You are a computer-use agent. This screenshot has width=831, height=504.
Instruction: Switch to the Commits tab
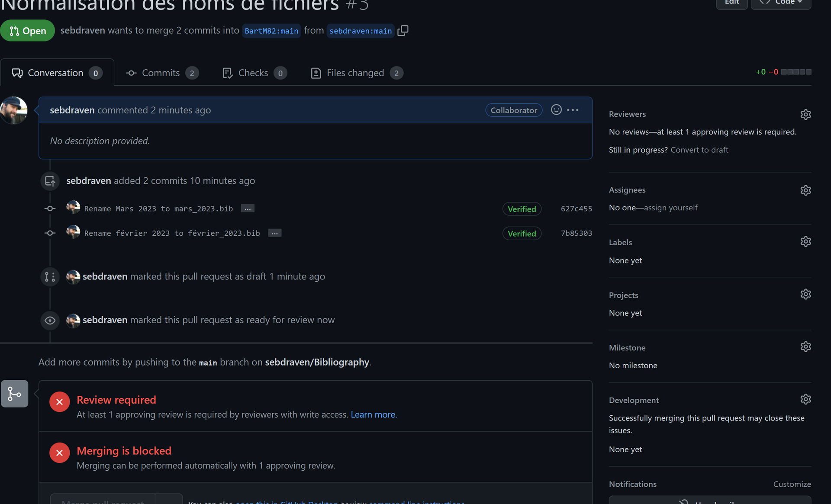coord(162,73)
